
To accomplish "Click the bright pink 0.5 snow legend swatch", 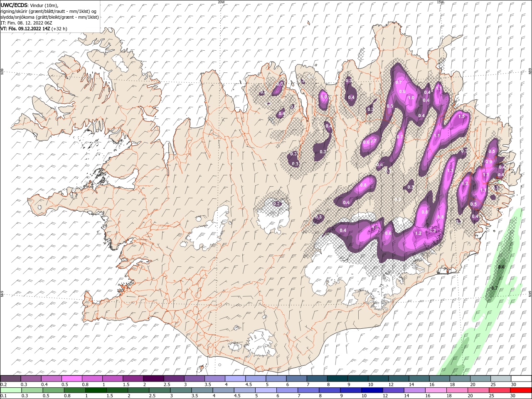I will 71,379.
